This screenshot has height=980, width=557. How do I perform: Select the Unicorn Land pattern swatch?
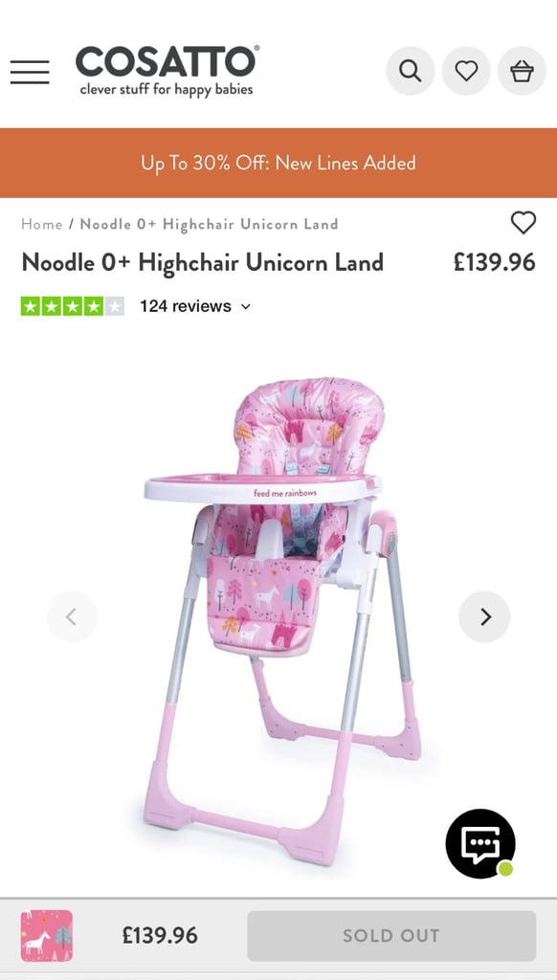tap(47, 936)
